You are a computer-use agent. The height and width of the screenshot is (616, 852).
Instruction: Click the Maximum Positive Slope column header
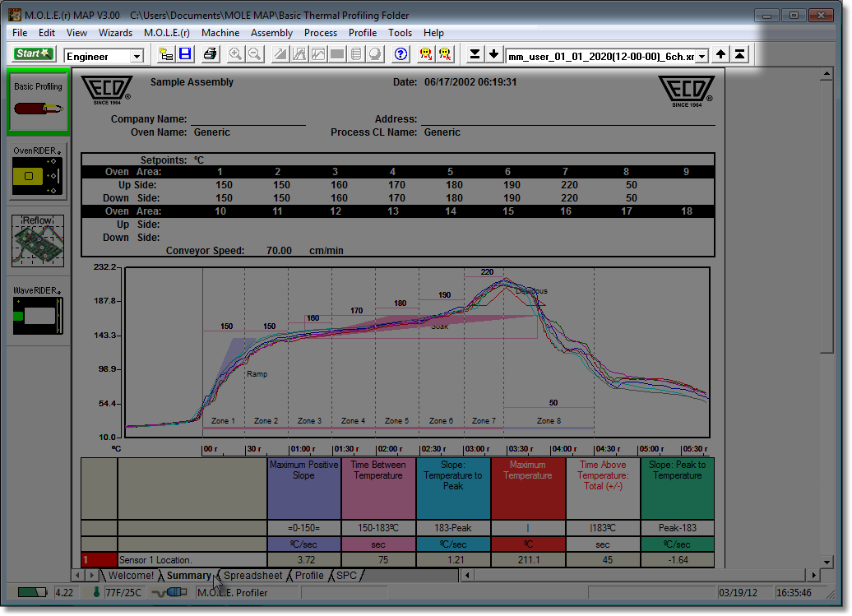[303, 489]
